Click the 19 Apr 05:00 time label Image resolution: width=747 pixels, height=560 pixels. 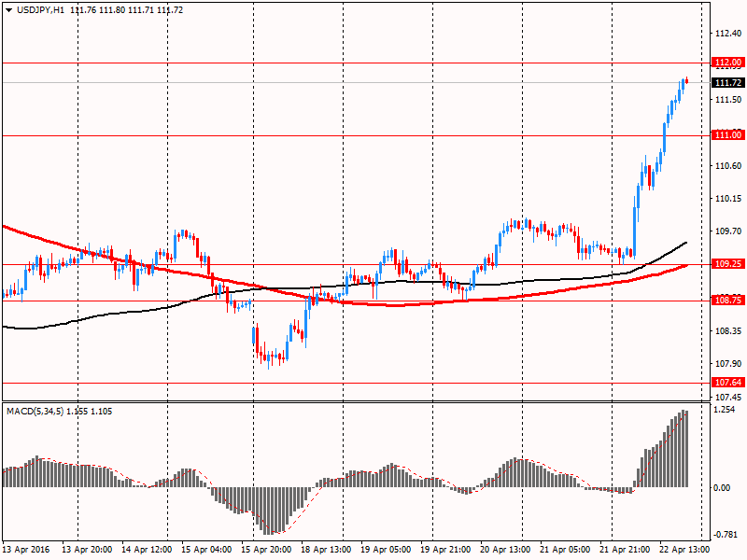point(386,550)
